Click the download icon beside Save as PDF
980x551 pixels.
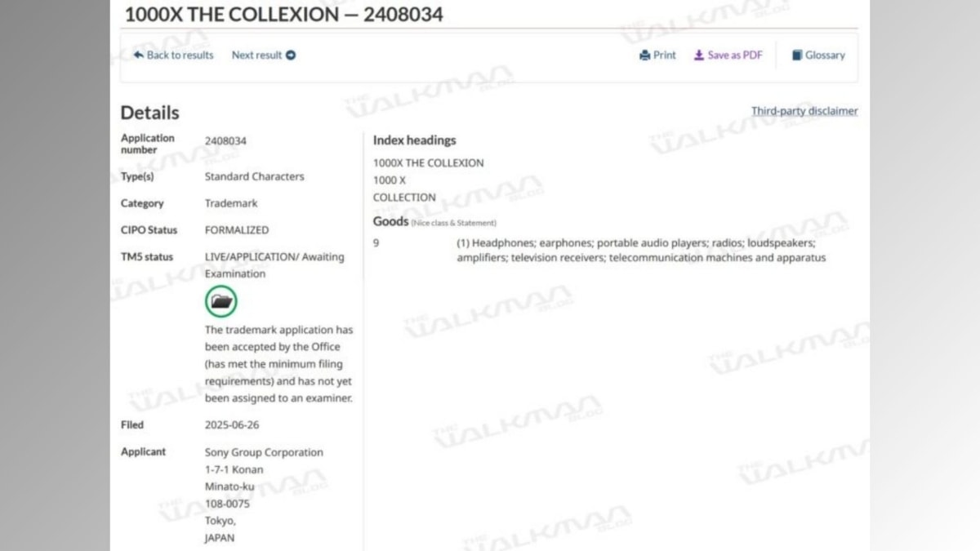[699, 56]
